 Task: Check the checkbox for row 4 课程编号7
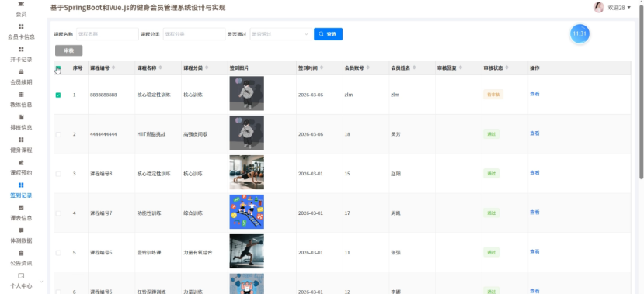click(58, 213)
